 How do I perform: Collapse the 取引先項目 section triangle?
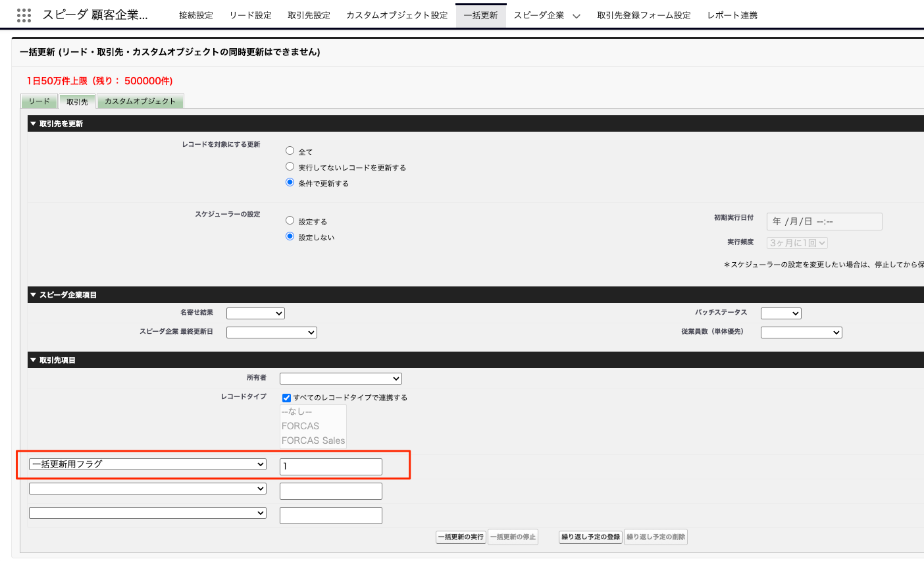33,360
